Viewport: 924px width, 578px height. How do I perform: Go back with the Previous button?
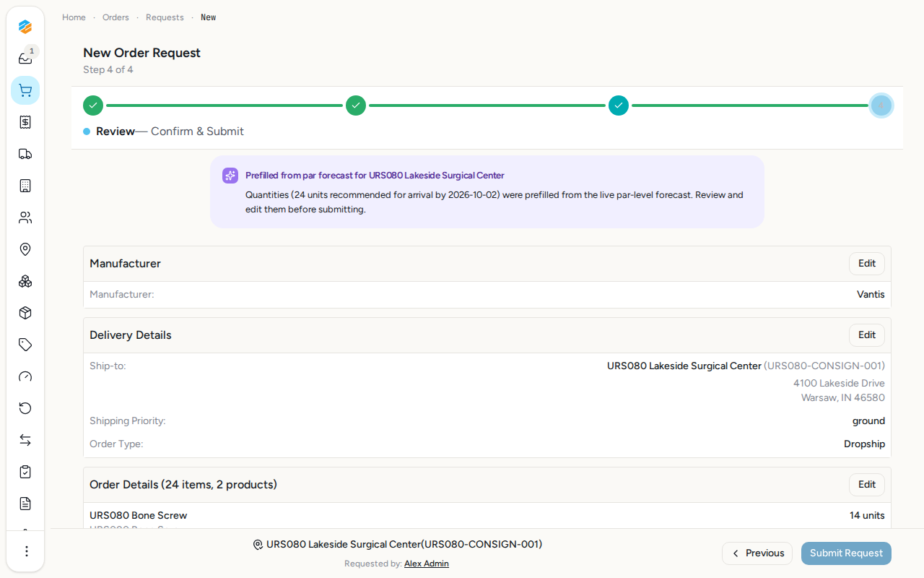757,553
